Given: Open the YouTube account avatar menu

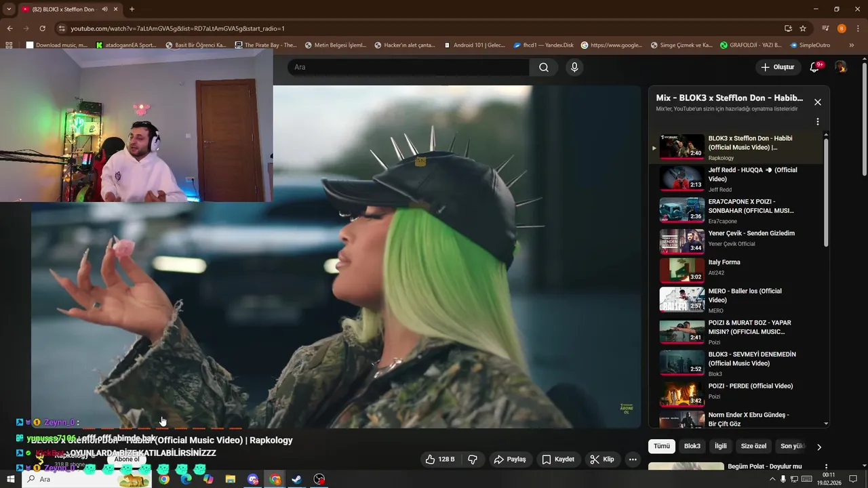Looking at the screenshot, I should tap(841, 67).
